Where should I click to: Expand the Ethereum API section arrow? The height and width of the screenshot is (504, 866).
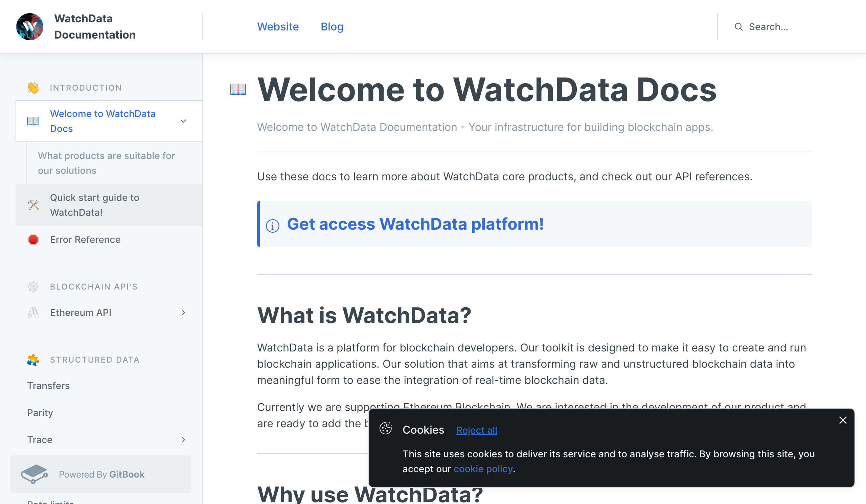tap(183, 313)
